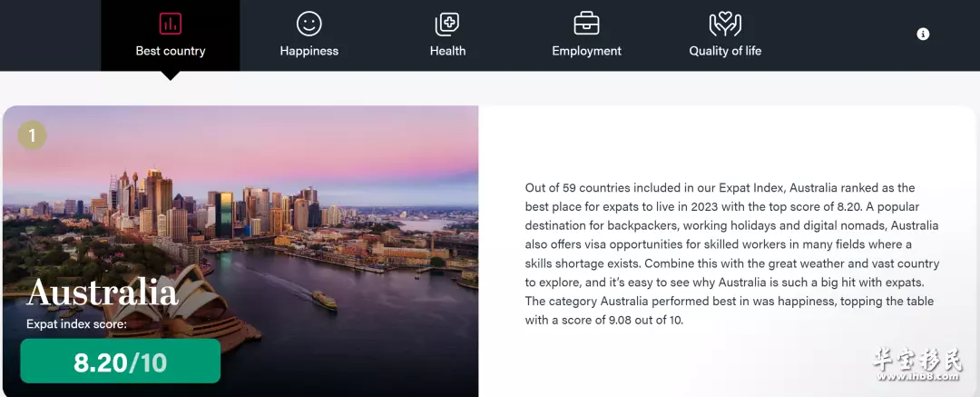Image resolution: width=980 pixels, height=397 pixels.
Task: Click the 华宝移民 watermark logo
Action: click(916, 360)
